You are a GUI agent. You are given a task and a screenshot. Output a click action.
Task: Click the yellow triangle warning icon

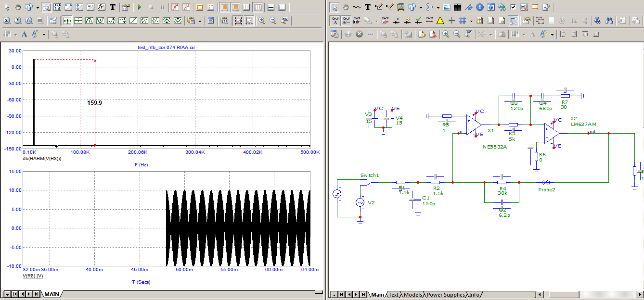pos(440,21)
